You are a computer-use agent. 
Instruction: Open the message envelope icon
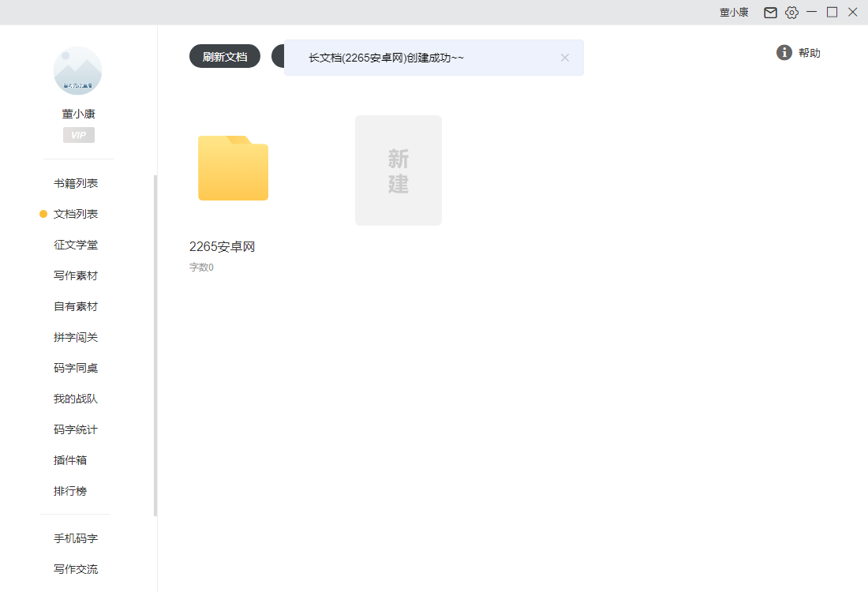coord(770,13)
